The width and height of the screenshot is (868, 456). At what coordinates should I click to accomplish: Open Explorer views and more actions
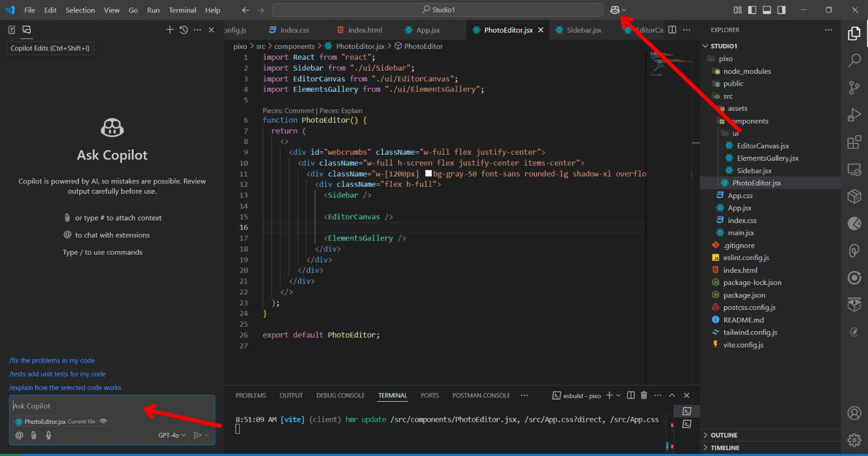point(828,30)
